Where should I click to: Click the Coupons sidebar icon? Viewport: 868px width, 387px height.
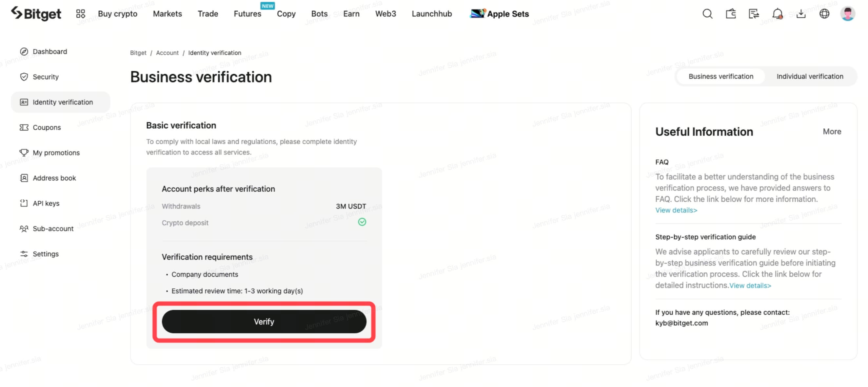(x=23, y=127)
